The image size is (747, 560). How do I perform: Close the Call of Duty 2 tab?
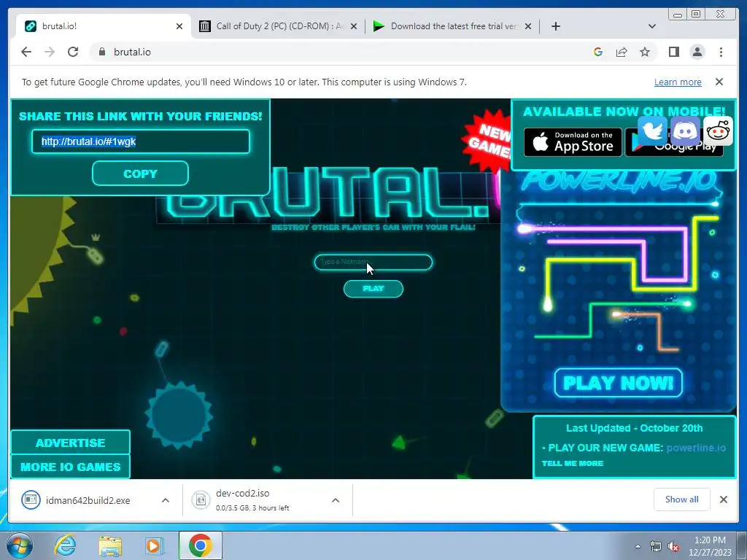point(354,26)
